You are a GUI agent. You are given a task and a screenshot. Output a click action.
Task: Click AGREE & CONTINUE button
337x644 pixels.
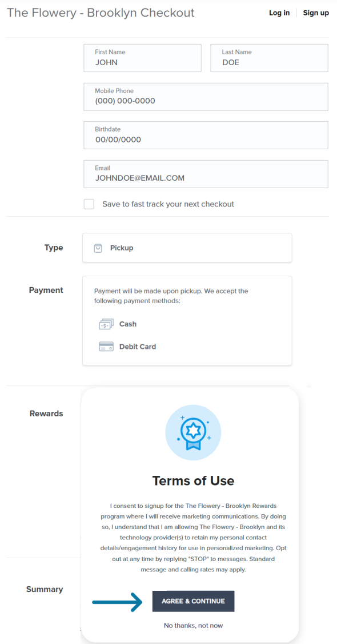pos(193,601)
